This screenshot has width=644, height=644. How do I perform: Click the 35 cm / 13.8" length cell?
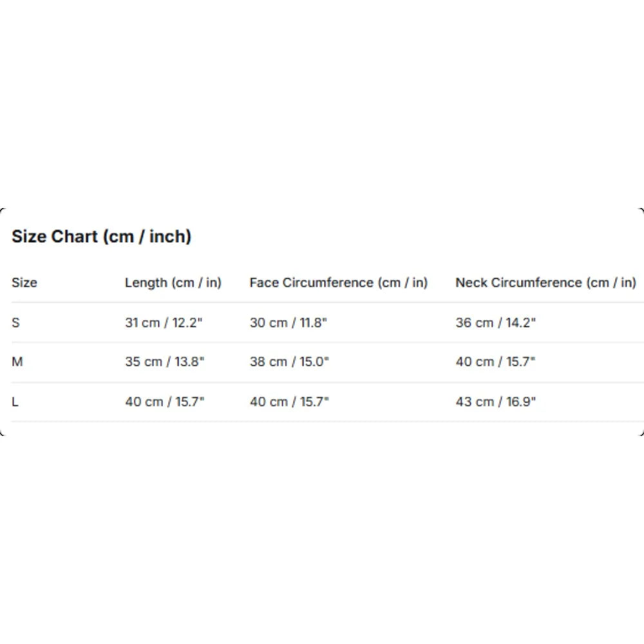point(164,361)
